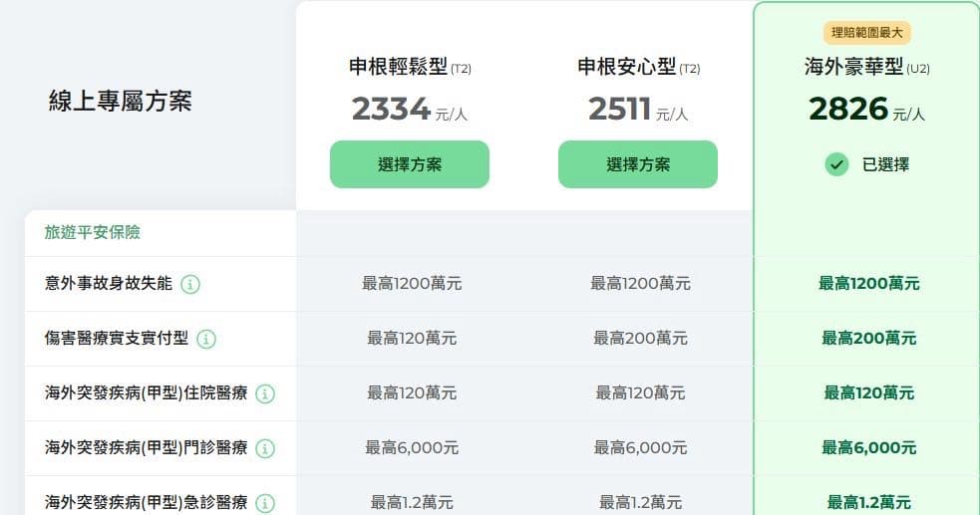Click the 理賠範圍最大 badge
This screenshot has height=515, width=980.
[867, 33]
